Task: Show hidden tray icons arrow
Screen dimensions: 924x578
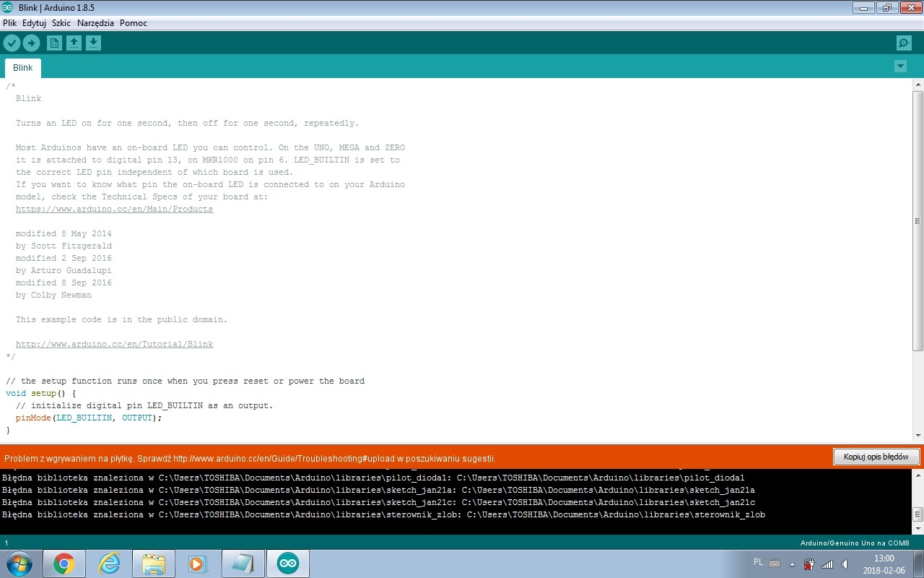Action: [792, 564]
